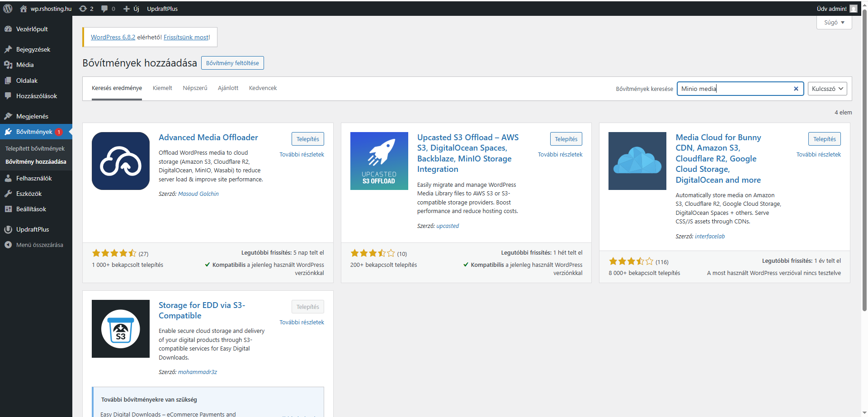Open További részletek for Upcasted S3 Offload
The image size is (868, 417).
coord(560,154)
